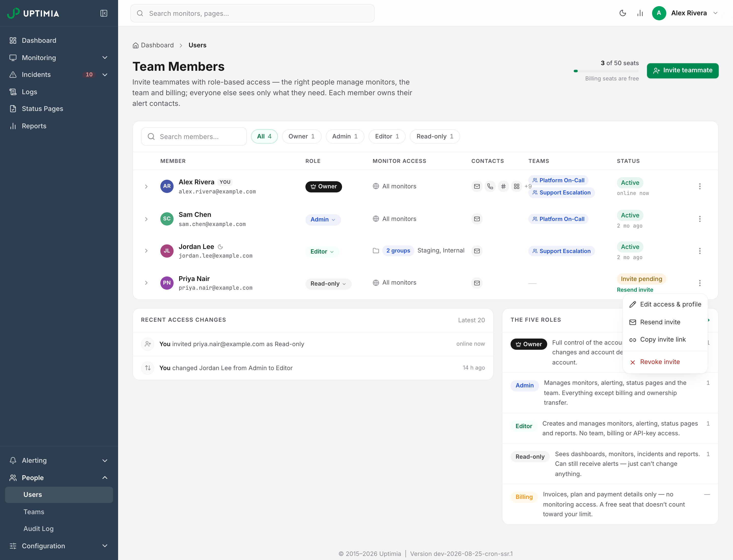Open Priya Nair's Read-only role dropdown

(328, 284)
